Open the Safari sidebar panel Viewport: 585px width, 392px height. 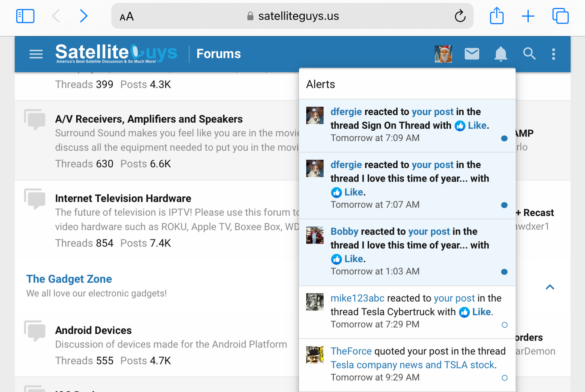pos(25,16)
